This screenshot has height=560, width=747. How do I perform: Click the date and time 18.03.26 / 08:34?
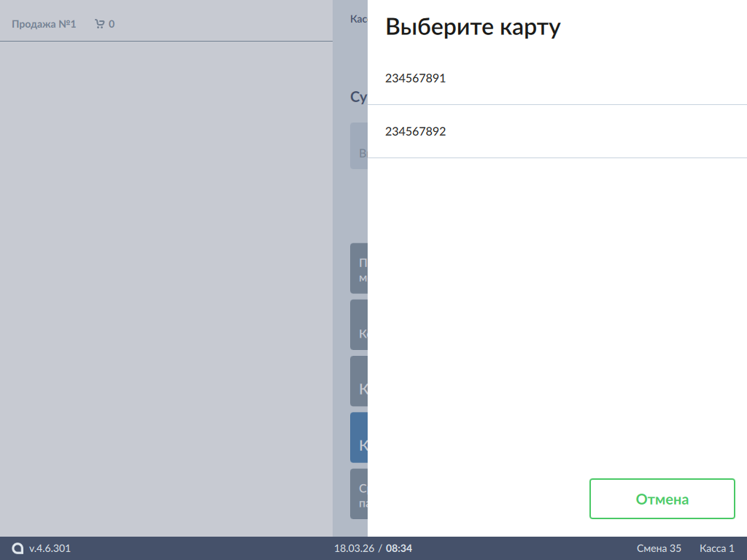pyautogui.click(x=373, y=548)
